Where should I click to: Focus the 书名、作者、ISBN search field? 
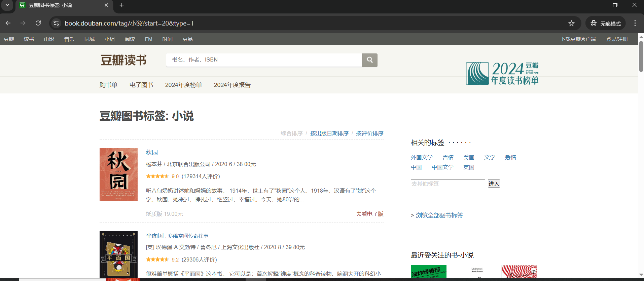(x=264, y=60)
